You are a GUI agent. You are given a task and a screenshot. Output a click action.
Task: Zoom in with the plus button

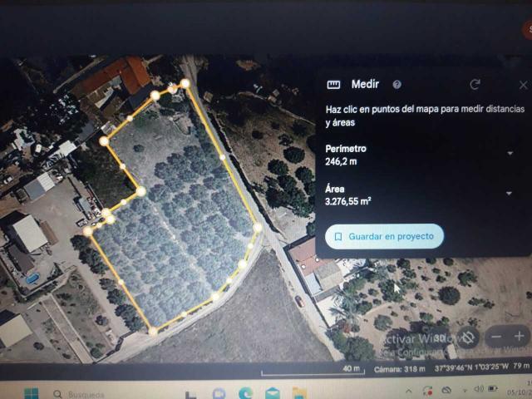click(x=519, y=336)
